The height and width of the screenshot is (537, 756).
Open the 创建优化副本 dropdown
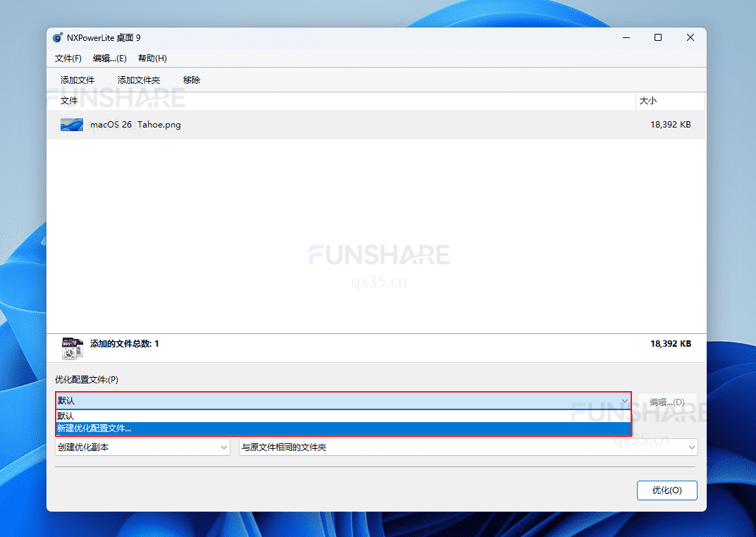click(x=141, y=447)
